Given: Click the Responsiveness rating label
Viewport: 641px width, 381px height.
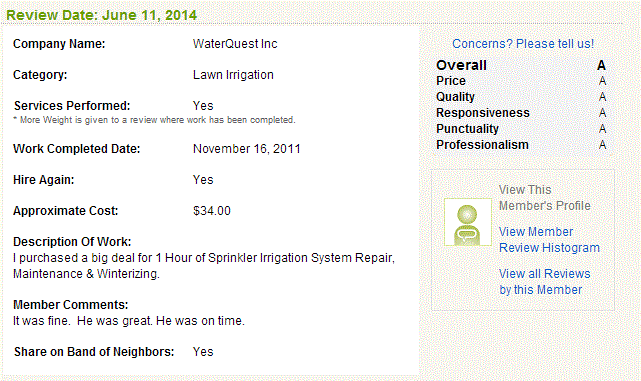Looking at the screenshot, I should [483, 113].
